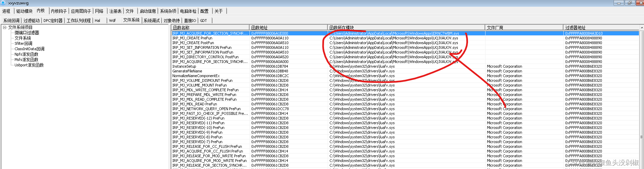644x169 pixels.
Task: Select the IRP_MJ_VOLUME_DISMOUNT PreFun row
Action: point(405,80)
